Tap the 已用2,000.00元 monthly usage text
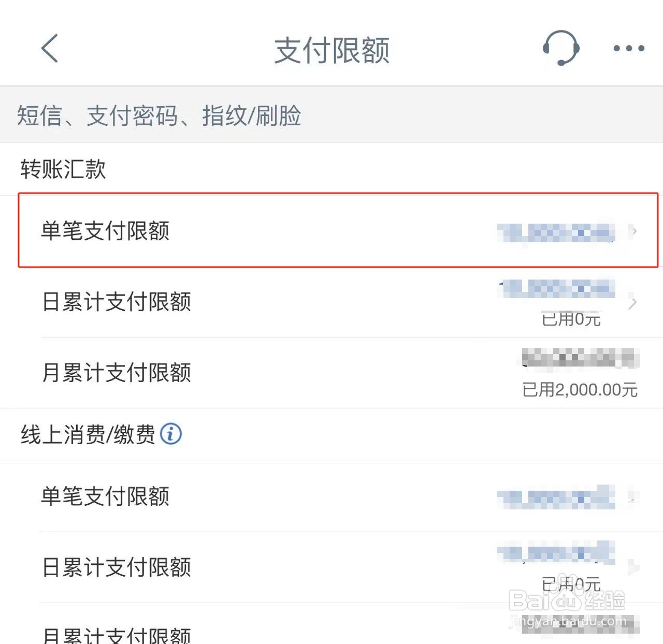The height and width of the screenshot is (644, 663). pyautogui.click(x=580, y=390)
